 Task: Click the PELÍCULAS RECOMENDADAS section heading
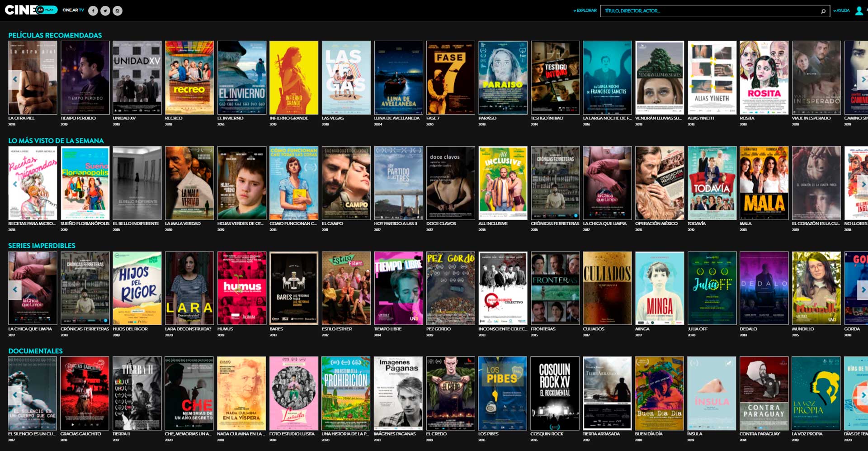[x=54, y=35]
